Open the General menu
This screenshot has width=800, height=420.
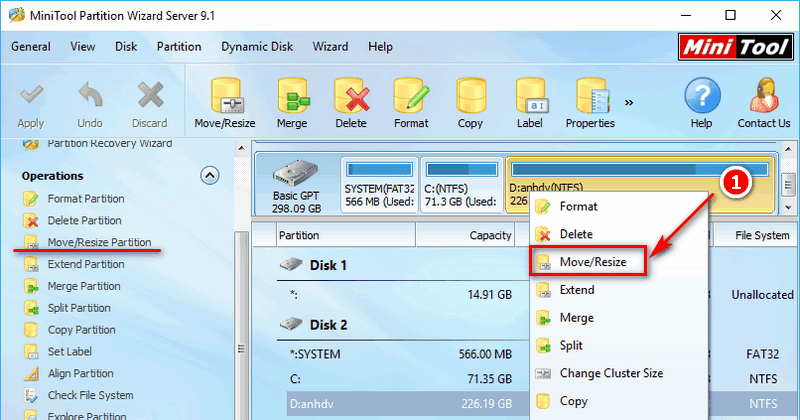[31, 46]
